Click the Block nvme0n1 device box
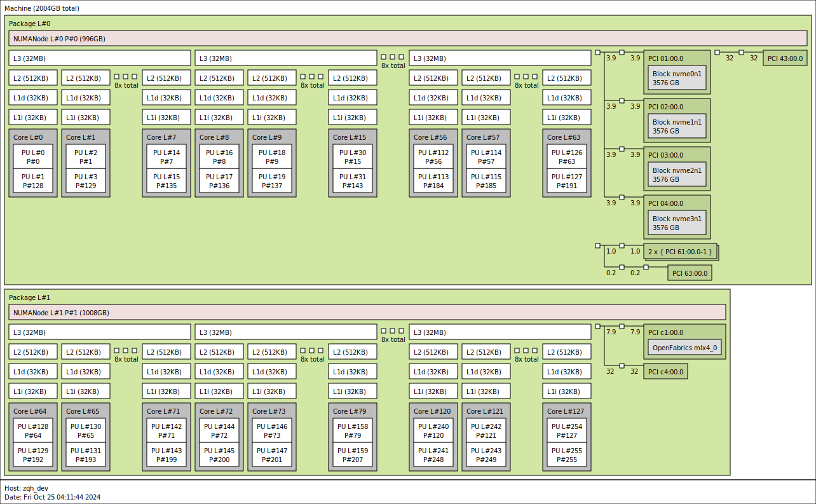The width and height of the screenshot is (816, 504). click(x=677, y=78)
